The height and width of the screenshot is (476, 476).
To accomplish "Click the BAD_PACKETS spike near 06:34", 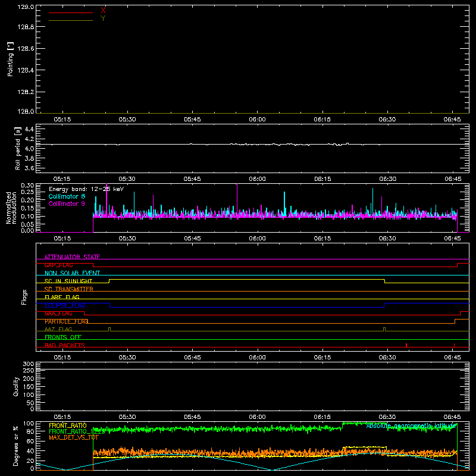I will pos(406,345).
